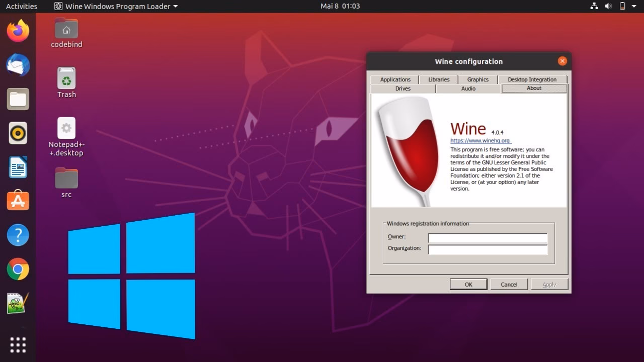This screenshot has width=644, height=362.
Task: Launch Thunderbird mail from the dock
Action: [18, 65]
